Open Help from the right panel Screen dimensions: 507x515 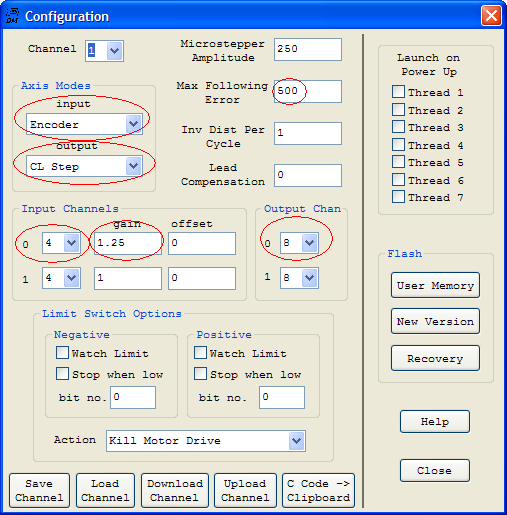coord(435,422)
